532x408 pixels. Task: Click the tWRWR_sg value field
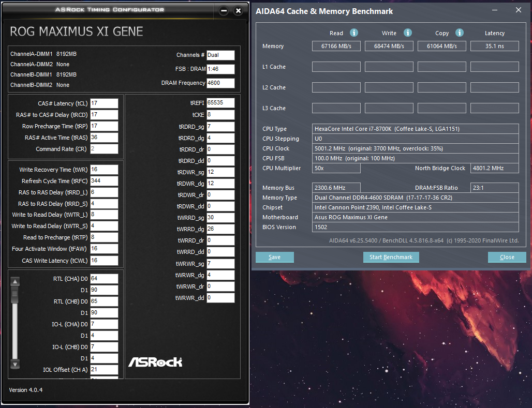(220, 264)
